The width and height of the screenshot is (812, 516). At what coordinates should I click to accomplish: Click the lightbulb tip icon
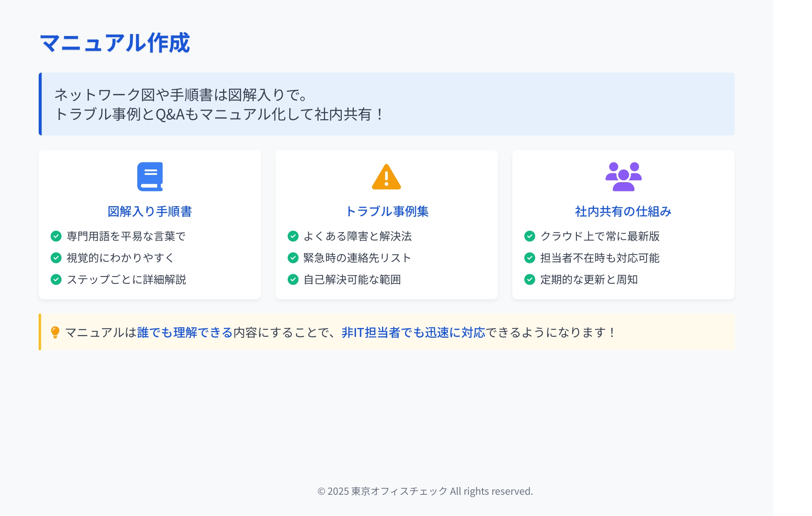pos(55,332)
